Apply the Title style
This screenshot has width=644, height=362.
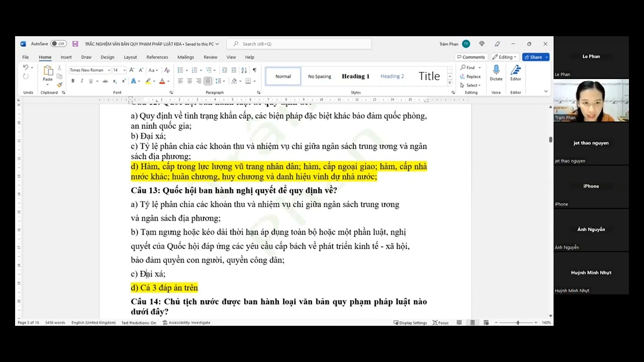[429, 76]
